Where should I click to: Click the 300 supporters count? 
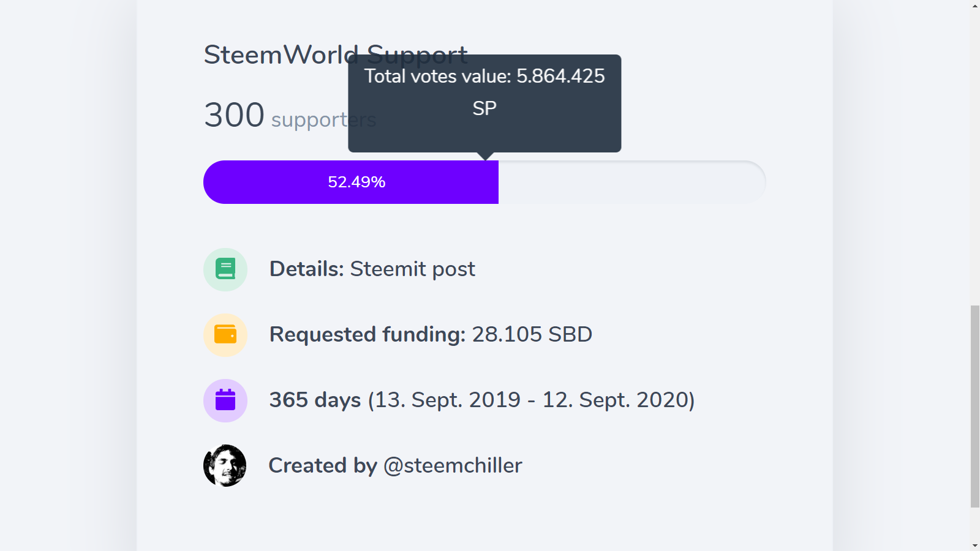(234, 115)
